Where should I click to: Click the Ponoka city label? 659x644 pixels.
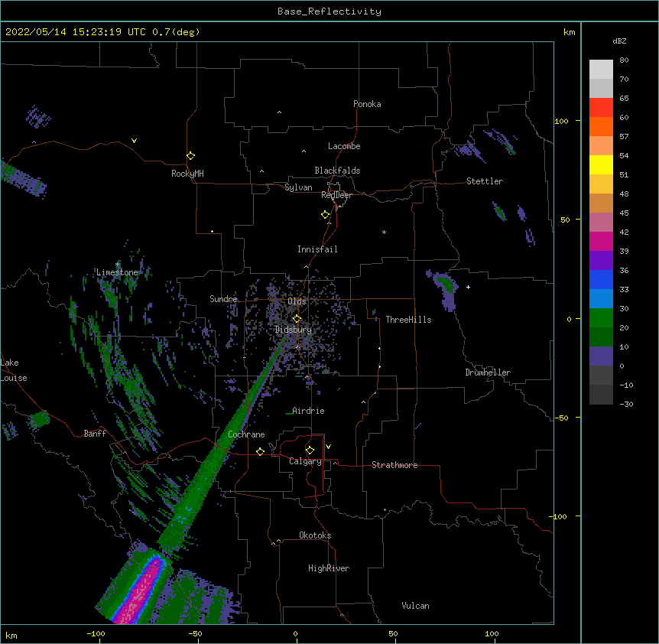coord(367,104)
